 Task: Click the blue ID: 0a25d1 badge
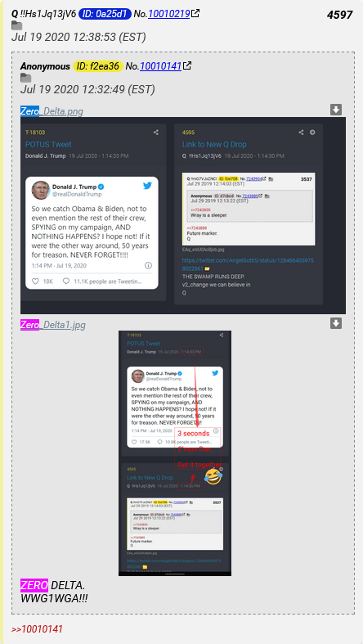(105, 14)
